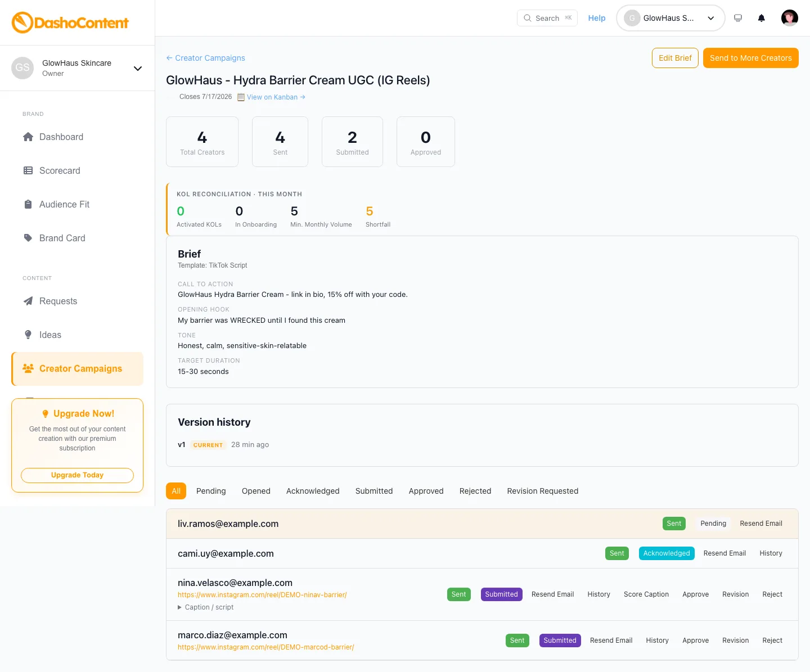Click the Submitted stat card
810x672 pixels.
352,142
